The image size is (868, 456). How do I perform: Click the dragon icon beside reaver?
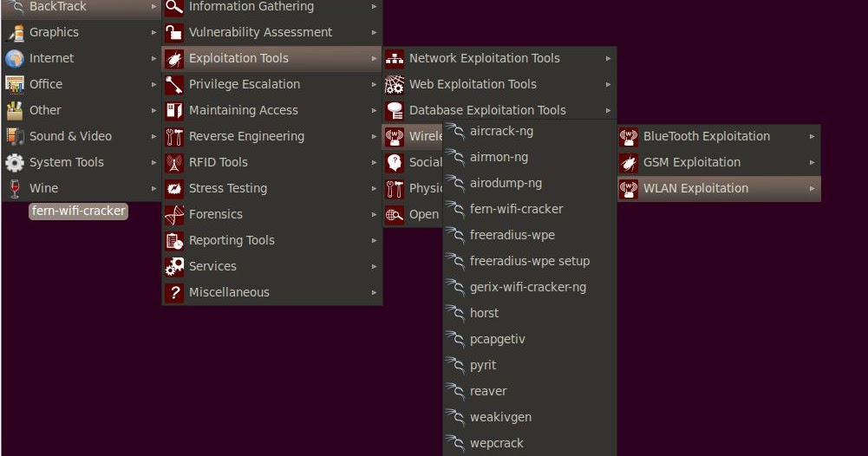[455, 391]
